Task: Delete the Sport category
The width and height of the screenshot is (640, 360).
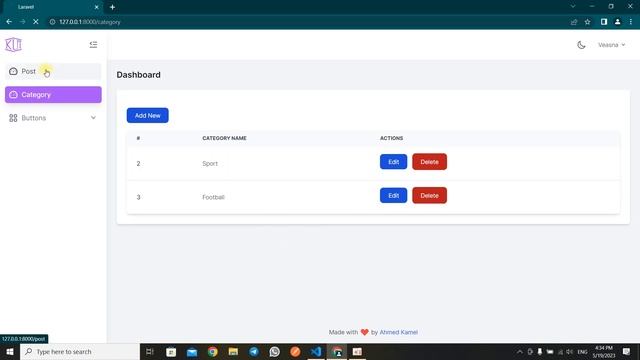Action: (429, 162)
